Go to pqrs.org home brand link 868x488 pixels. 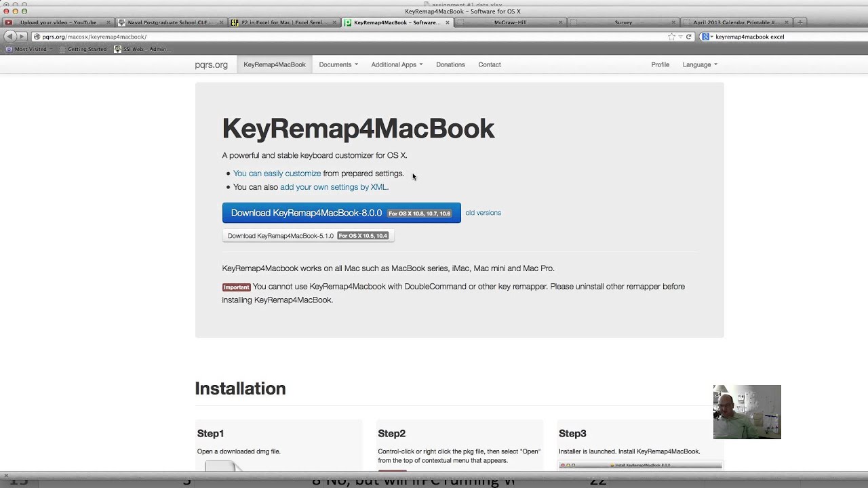(212, 64)
